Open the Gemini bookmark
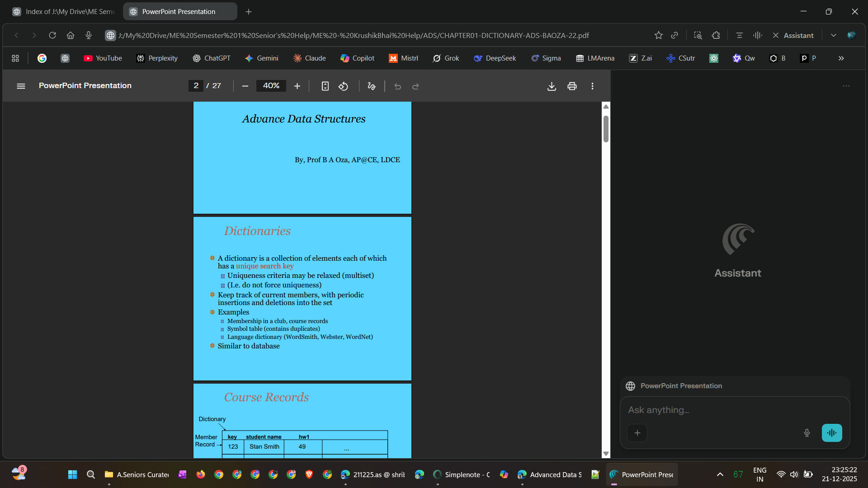 pos(261,58)
